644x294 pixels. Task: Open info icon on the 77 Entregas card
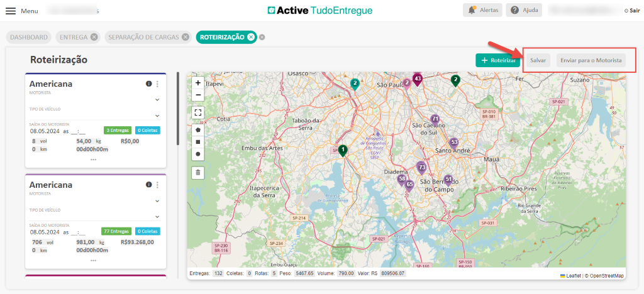click(148, 185)
